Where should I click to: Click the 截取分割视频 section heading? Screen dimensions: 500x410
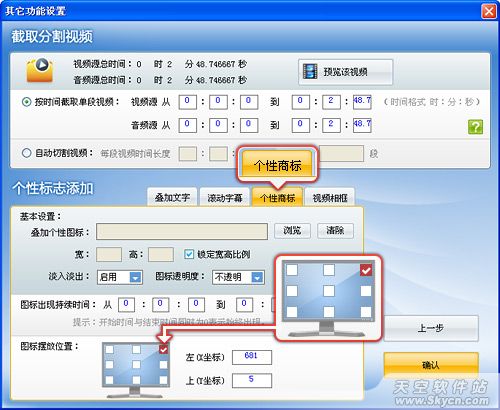click(52, 36)
